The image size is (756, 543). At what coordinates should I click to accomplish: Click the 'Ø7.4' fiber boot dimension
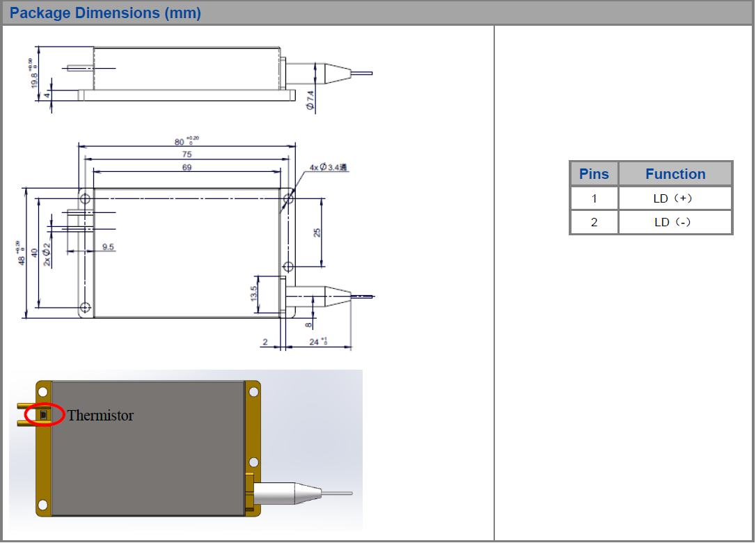pyautogui.click(x=310, y=100)
